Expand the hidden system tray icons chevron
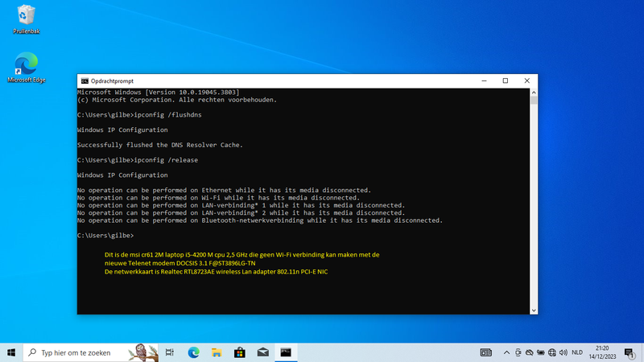 [x=506, y=352]
